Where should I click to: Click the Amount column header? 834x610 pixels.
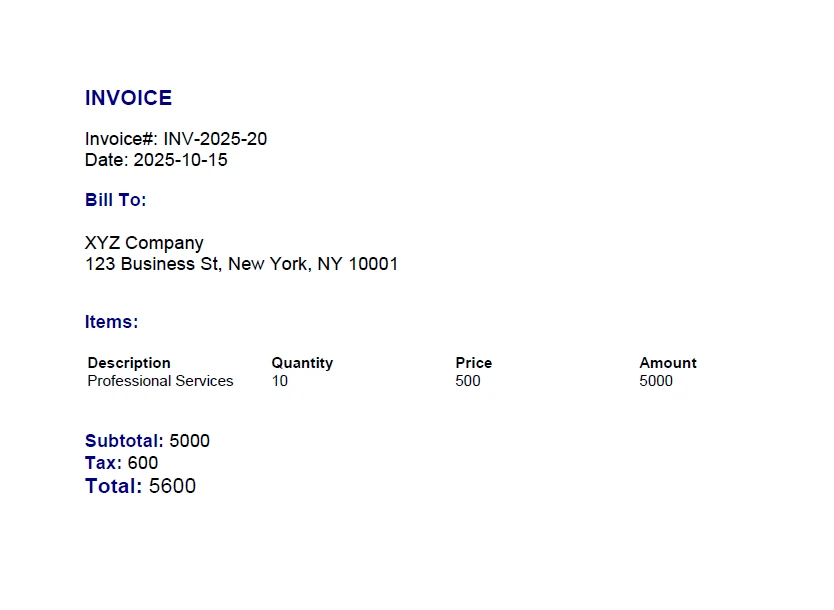[x=668, y=363]
